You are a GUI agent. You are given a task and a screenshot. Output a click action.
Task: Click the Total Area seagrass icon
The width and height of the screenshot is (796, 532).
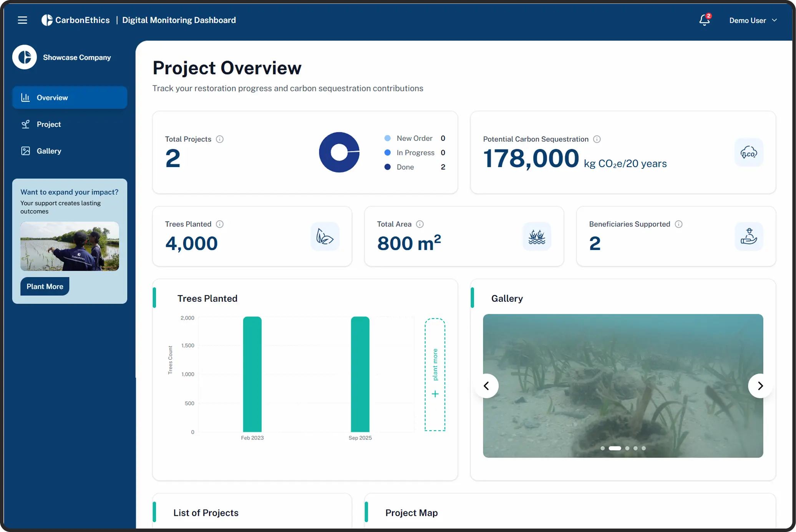click(537, 236)
